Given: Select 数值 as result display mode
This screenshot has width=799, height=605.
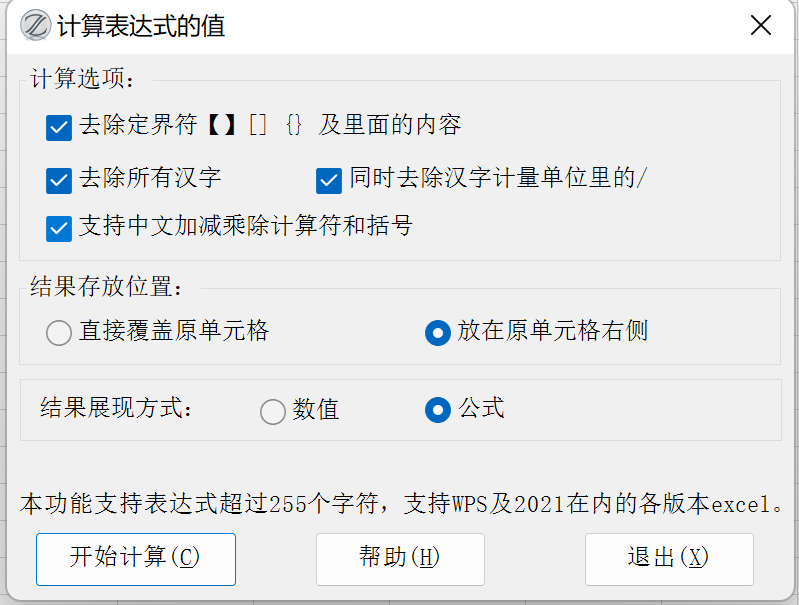Looking at the screenshot, I should point(273,411).
